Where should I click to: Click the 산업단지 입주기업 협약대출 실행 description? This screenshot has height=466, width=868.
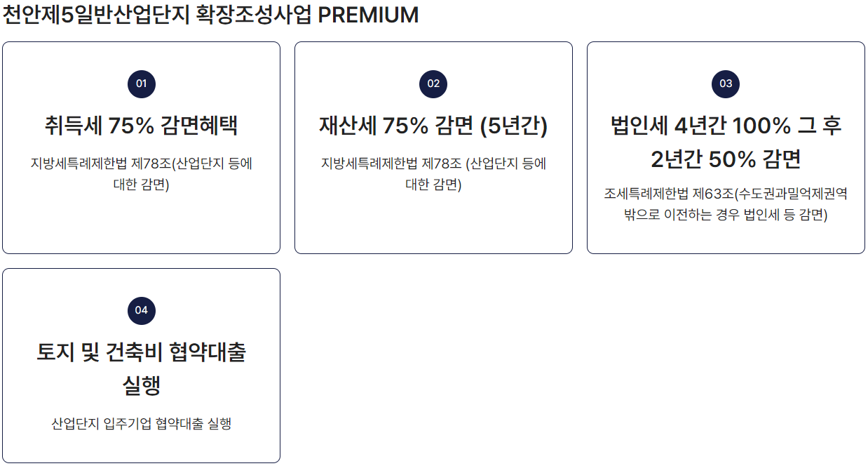(141, 424)
